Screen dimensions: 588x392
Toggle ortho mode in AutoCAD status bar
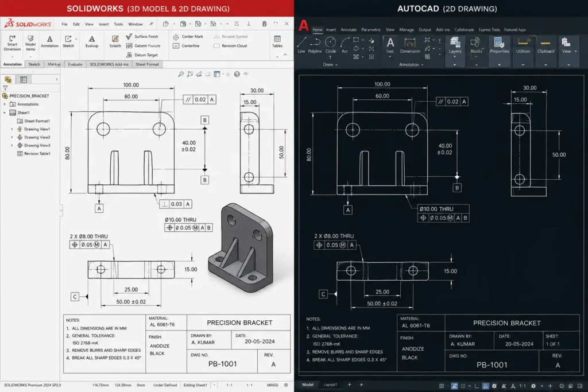(x=476, y=386)
